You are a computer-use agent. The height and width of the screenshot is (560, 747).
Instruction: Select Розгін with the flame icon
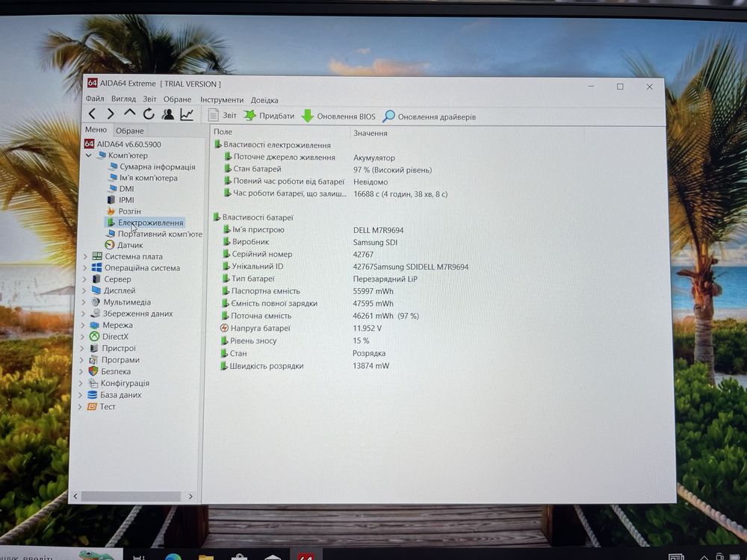coord(124,211)
